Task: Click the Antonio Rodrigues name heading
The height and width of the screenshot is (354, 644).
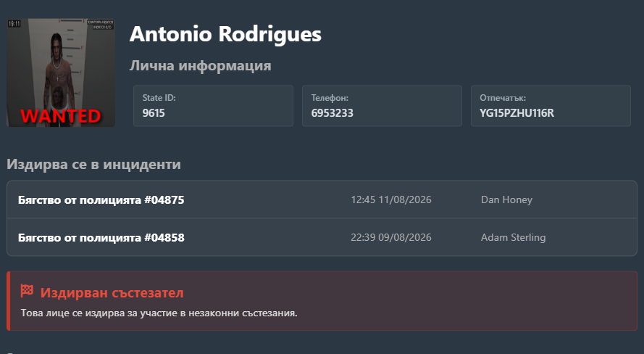Action: 225,34
